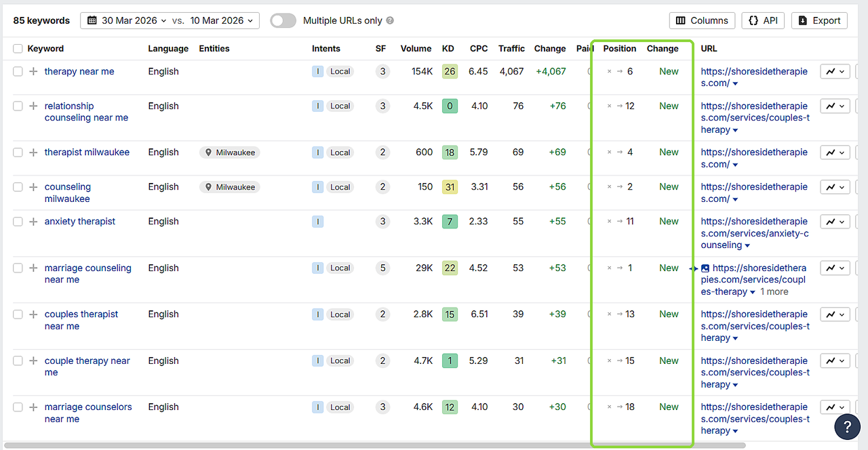Open the 'therapy near me' keyword link
This screenshot has height=450, width=868.
point(79,71)
